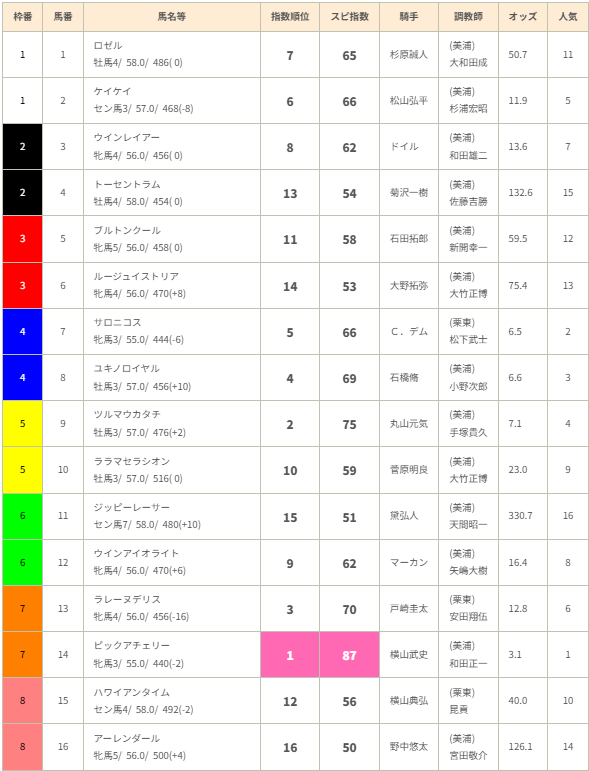Click the green frame 6 cell beside horse 11
589x771 pixels.
point(23,516)
